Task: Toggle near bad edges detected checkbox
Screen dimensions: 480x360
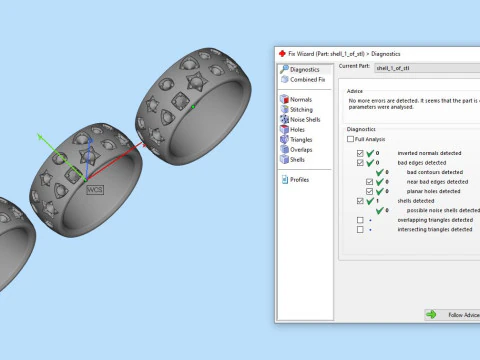Action: coord(369,182)
